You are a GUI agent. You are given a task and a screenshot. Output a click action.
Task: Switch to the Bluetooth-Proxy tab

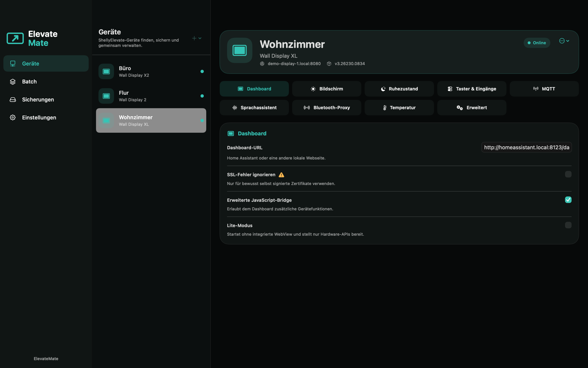click(327, 108)
